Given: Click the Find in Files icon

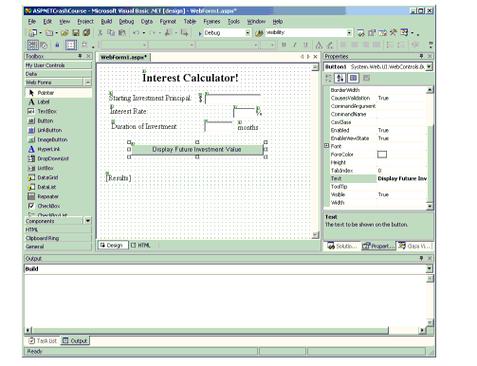Looking at the screenshot, I should tap(259, 33).
